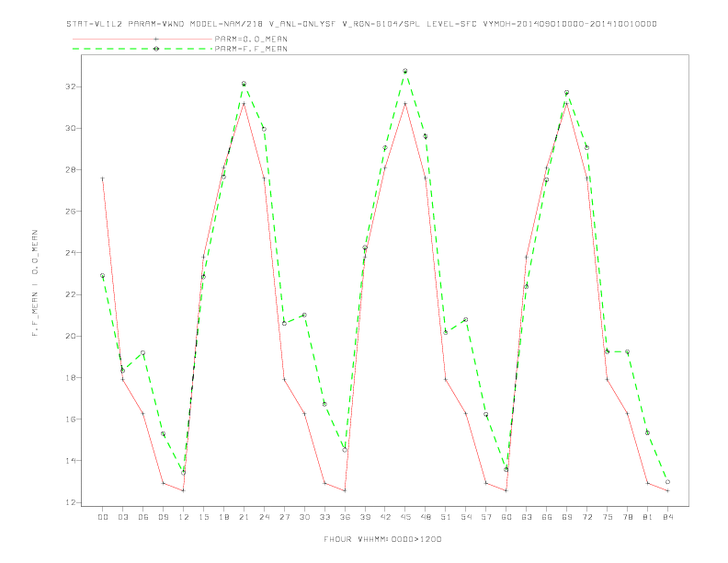
Task: Click the green forecast peak marker at hour 45
Action: tap(405, 71)
